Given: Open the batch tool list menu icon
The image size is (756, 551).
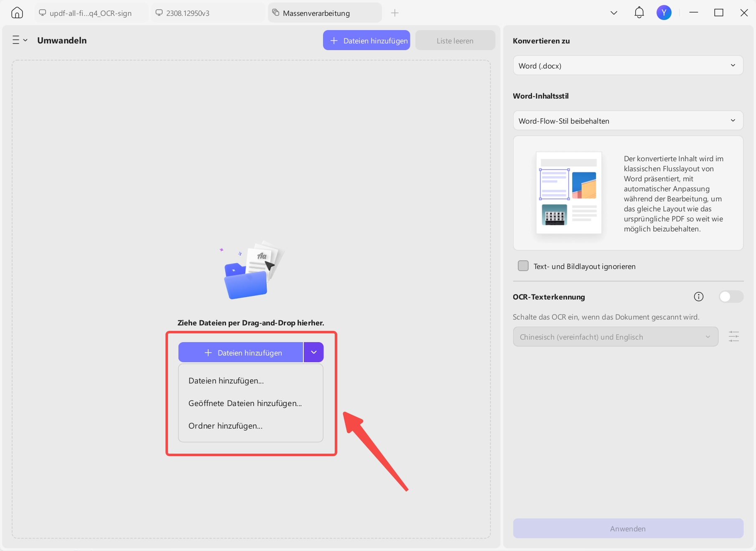Looking at the screenshot, I should pos(20,40).
